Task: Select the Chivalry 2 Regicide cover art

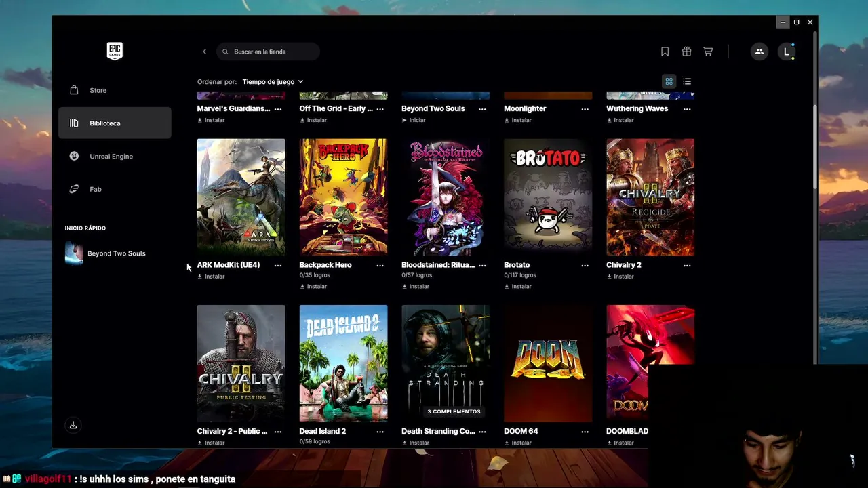Action: point(650,197)
